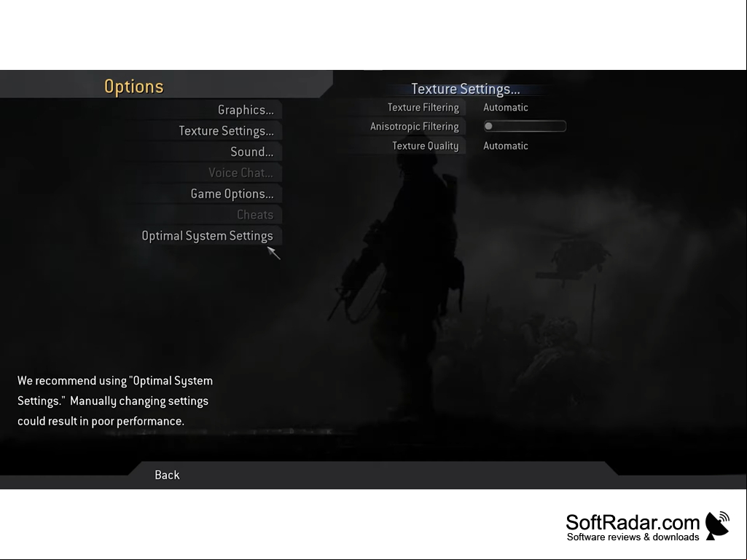
Task: Change the Texture Filtering Automatic value
Action: [506, 108]
